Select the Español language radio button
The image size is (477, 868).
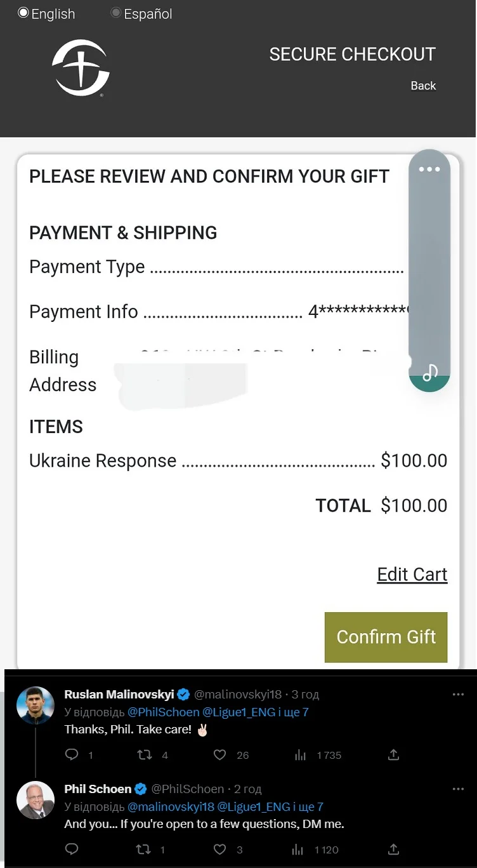tap(116, 13)
